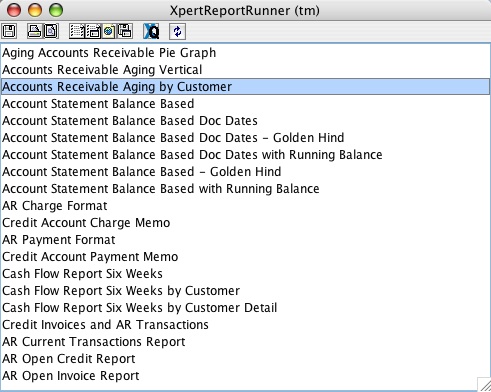Click the globe web page icon

point(109,31)
